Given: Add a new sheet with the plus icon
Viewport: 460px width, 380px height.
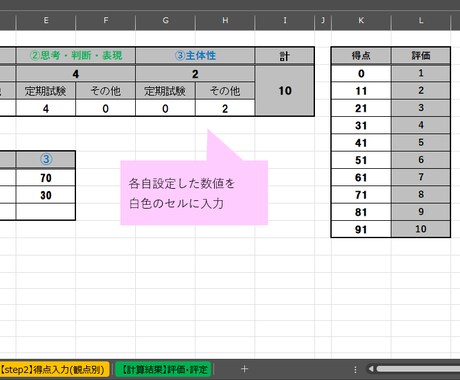Looking at the screenshot, I should pyautogui.click(x=244, y=369).
